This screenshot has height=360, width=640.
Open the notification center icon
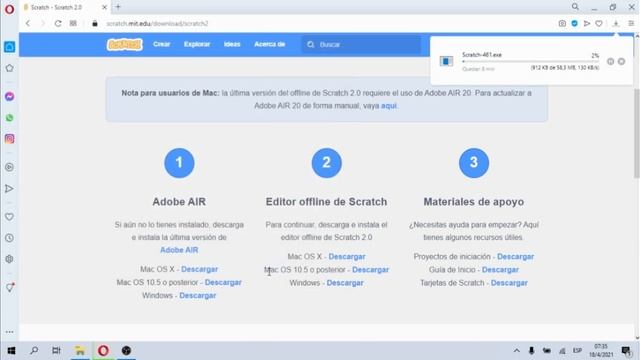626,351
